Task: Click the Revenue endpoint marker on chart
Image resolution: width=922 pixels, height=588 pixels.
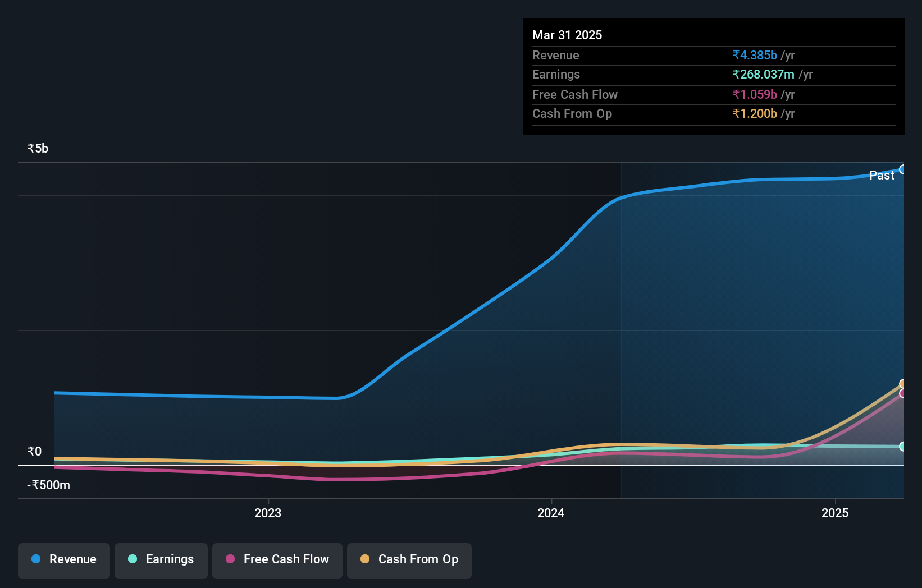Action: point(903,169)
